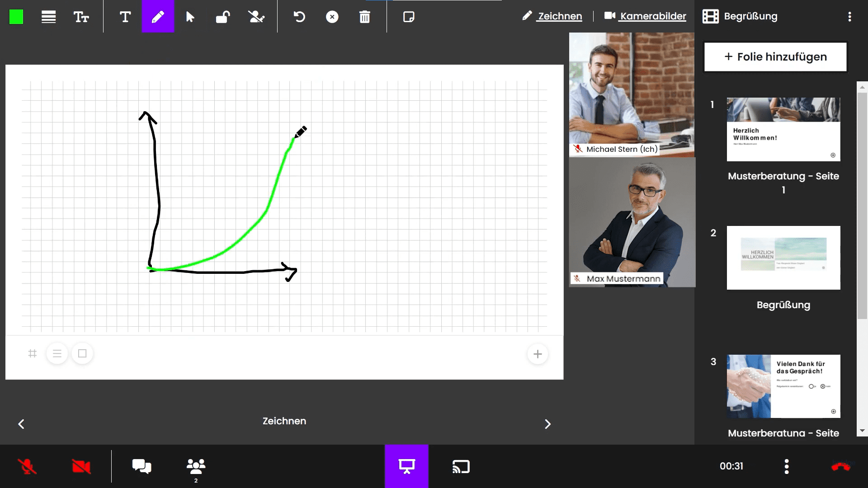Click Folie hinzufügen button
Screen dimensions: 868x488
point(775,56)
